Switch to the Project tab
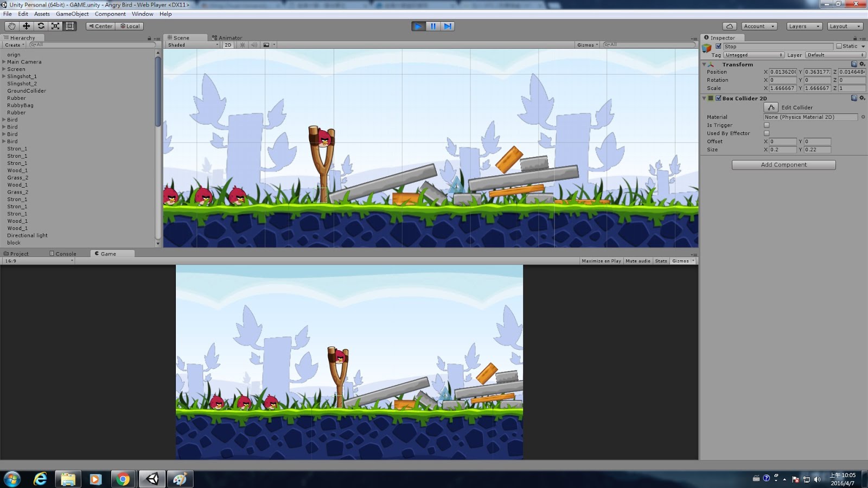 click(16, 254)
